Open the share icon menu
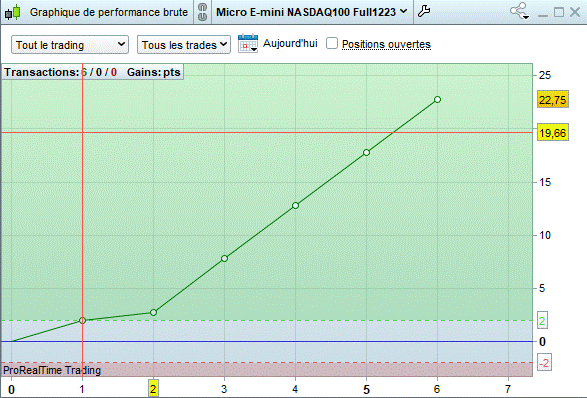 [520, 11]
